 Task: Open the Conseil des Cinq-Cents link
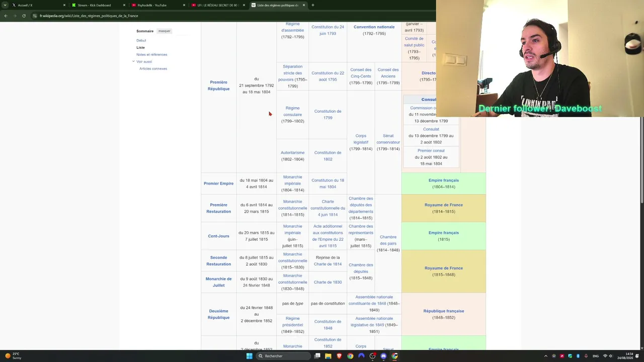(x=361, y=73)
